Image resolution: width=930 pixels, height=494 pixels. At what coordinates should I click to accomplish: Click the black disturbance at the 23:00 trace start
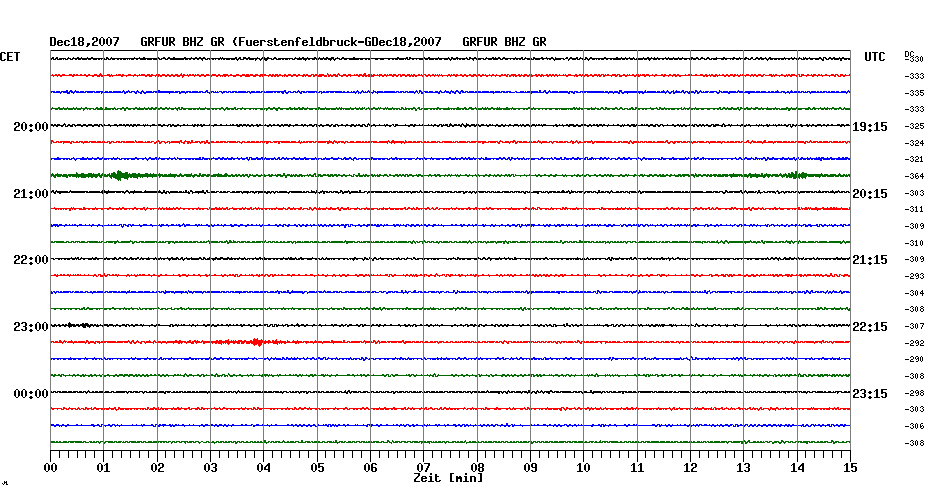pyautogui.click(x=78, y=324)
